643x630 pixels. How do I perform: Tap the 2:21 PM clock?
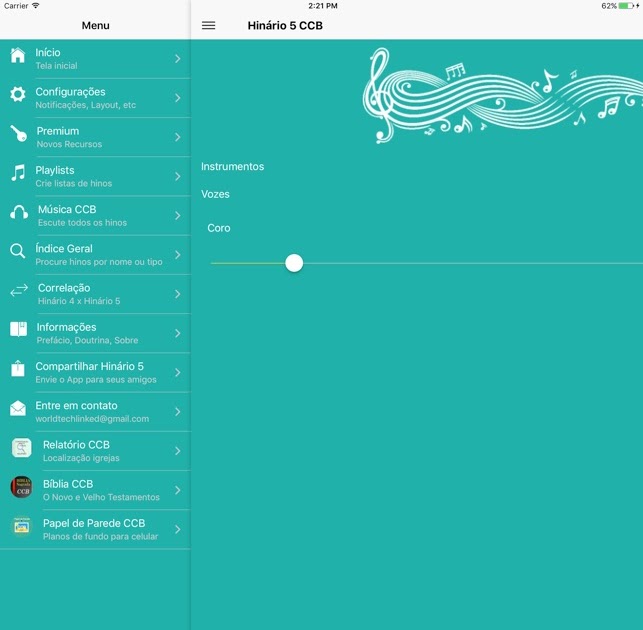[x=323, y=6]
